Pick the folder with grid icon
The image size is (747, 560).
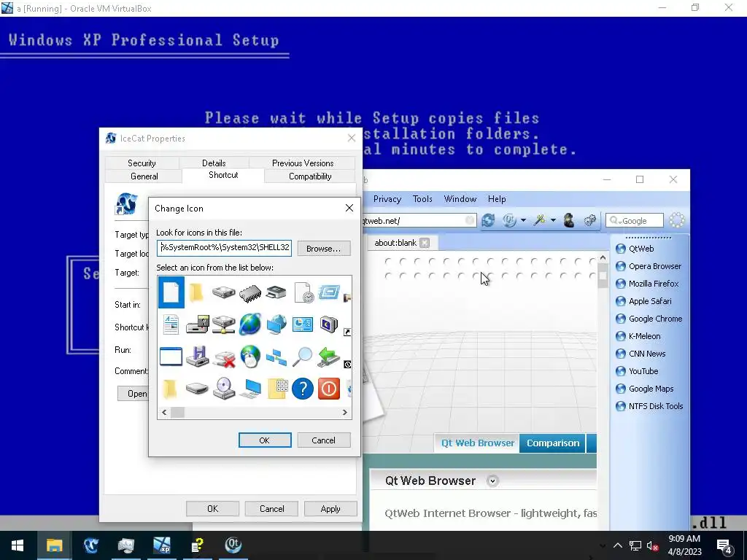click(276, 389)
